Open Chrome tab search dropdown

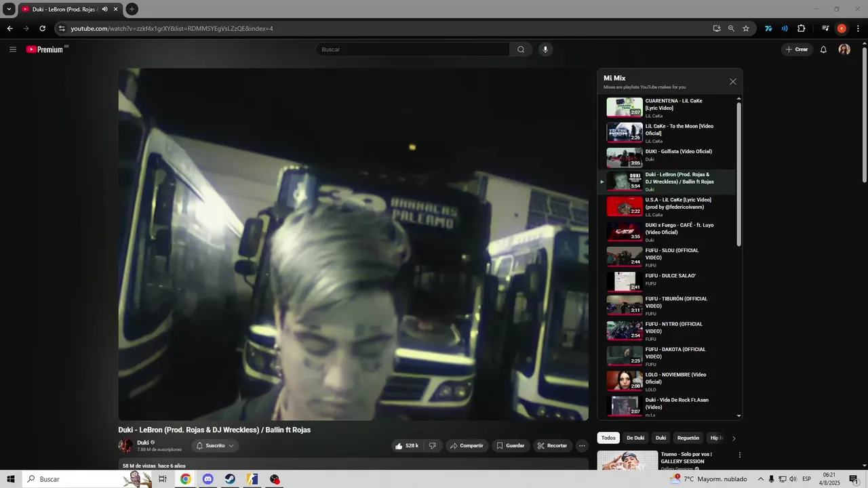(x=9, y=9)
